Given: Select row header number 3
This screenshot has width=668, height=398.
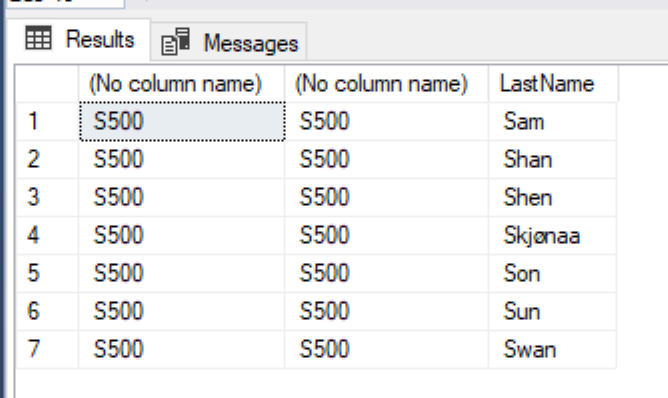Looking at the screenshot, I should click(47, 197).
